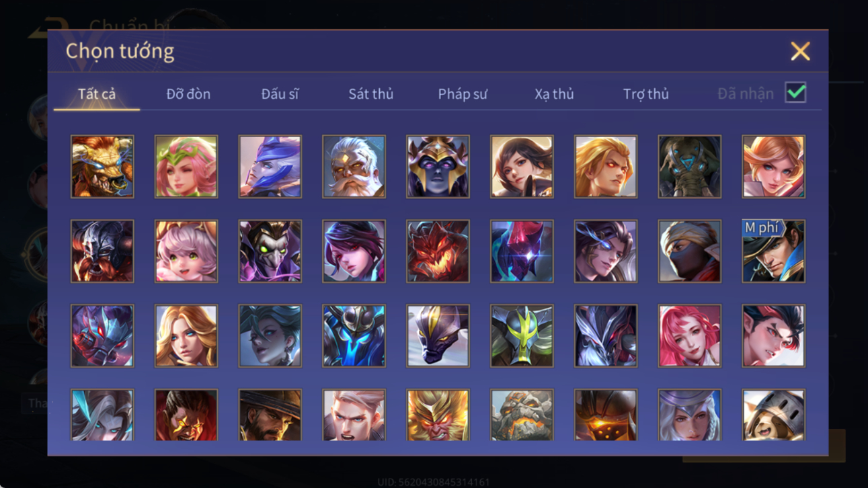868x488 pixels.
Task: Filter heroes by Đấu sĩ tab
Action: click(280, 94)
